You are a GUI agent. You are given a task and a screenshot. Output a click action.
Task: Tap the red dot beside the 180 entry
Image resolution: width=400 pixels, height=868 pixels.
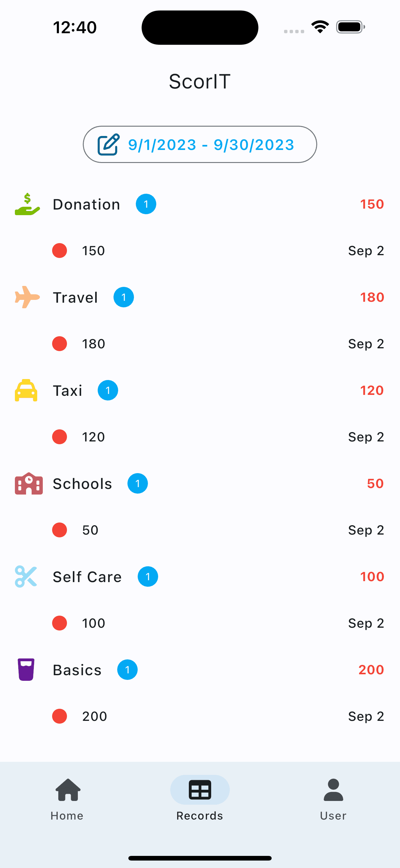coord(60,344)
